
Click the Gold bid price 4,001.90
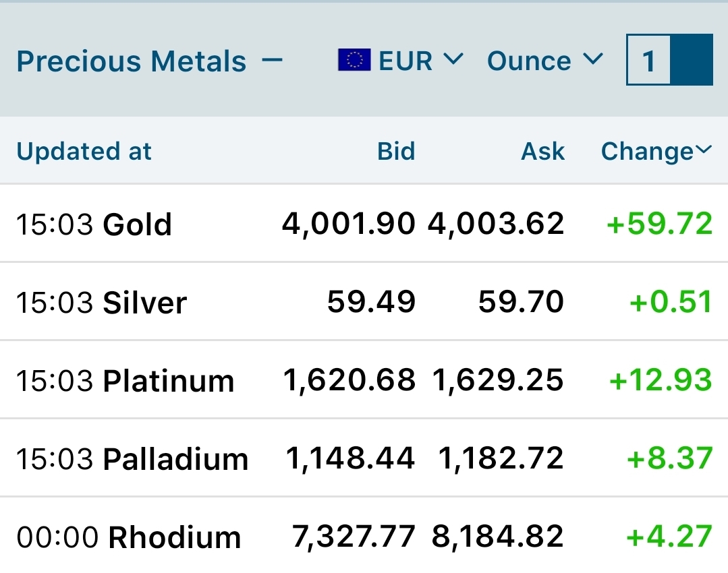click(349, 224)
